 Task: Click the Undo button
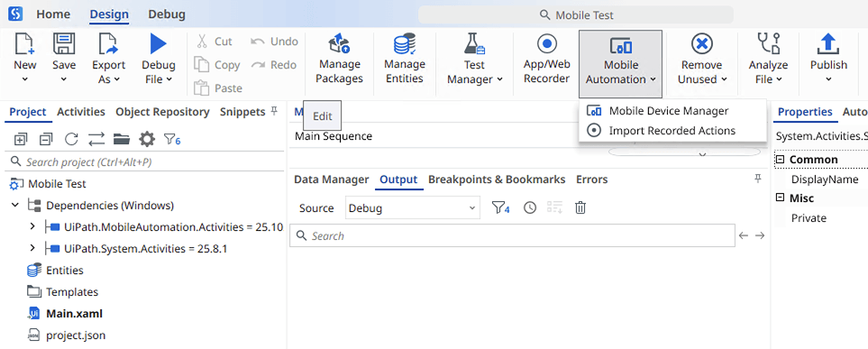(274, 41)
